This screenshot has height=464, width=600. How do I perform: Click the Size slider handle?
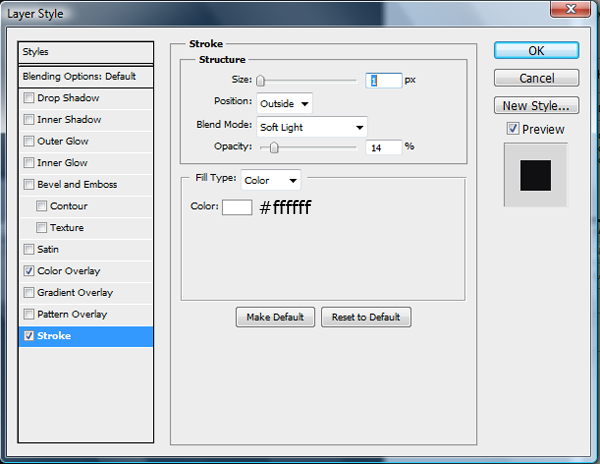point(260,81)
